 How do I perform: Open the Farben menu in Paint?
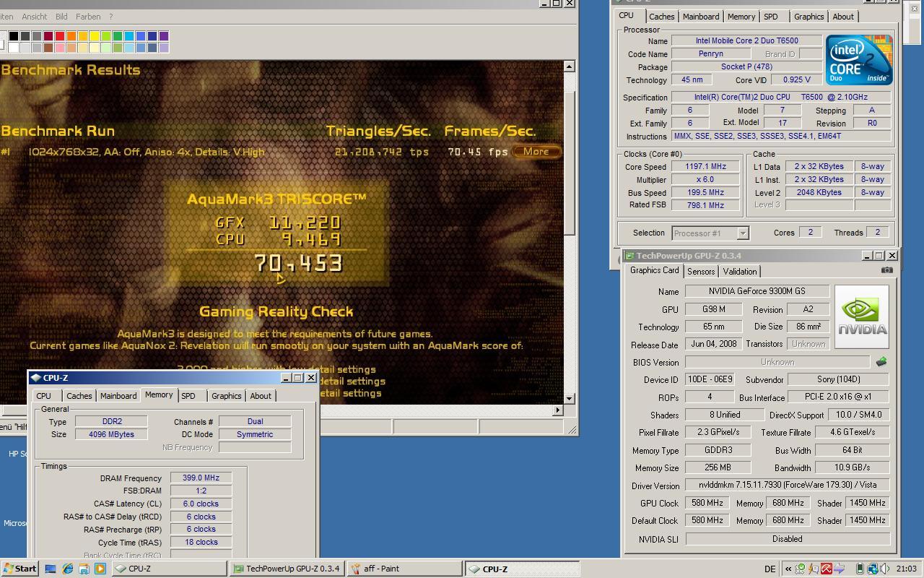[x=88, y=17]
